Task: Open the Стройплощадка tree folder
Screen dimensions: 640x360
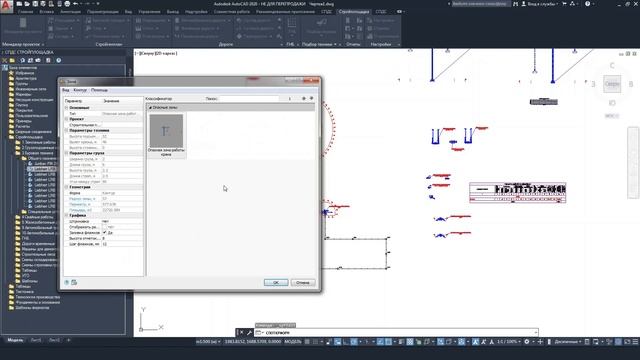Action: click(x=29, y=137)
